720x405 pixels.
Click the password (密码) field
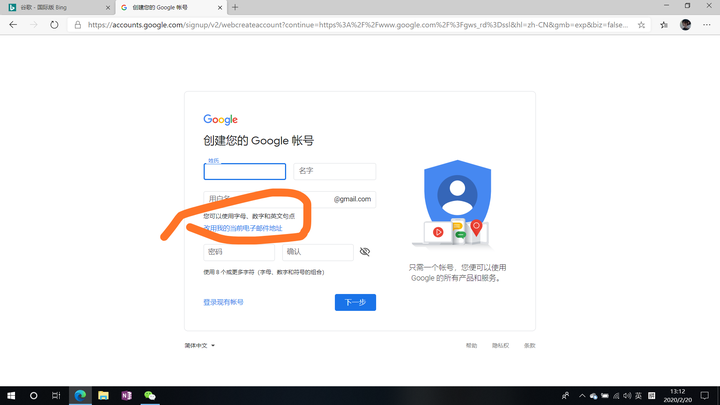(x=239, y=252)
